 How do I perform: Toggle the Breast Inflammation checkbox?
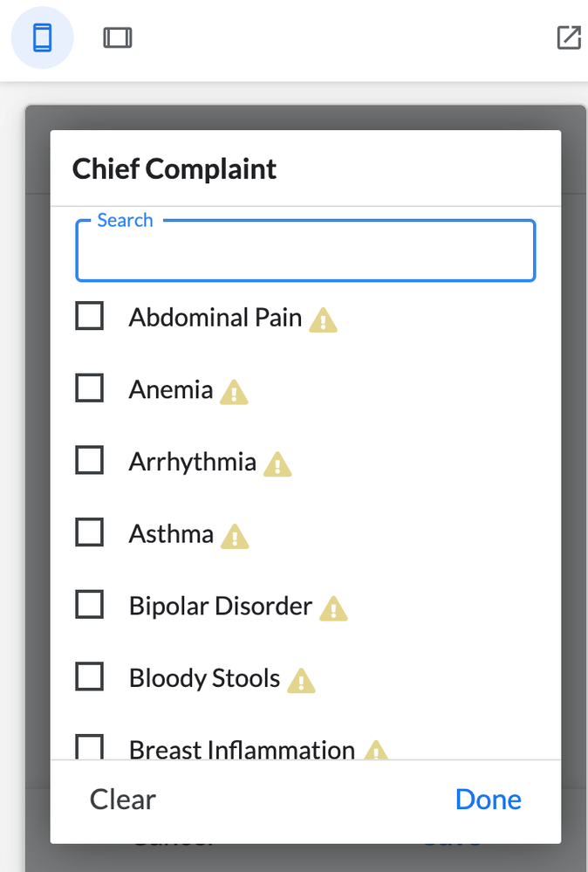point(90,747)
